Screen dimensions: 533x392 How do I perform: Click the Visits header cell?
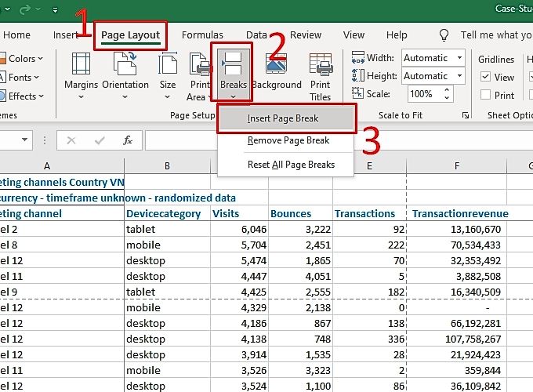239,213
